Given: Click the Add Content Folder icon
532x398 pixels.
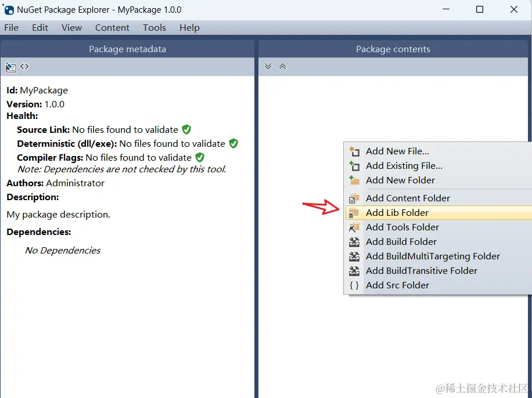Looking at the screenshot, I should tap(354, 198).
